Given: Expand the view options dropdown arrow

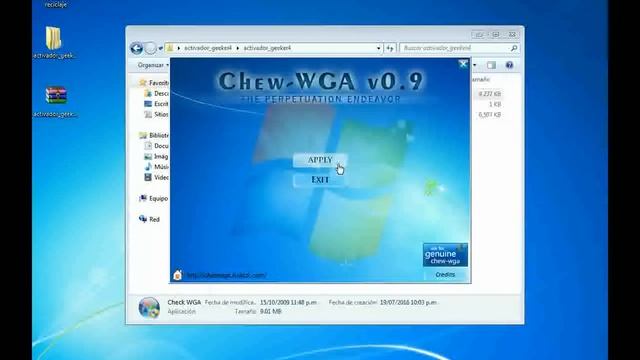Looking at the screenshot, I should (x=475, y=65).
